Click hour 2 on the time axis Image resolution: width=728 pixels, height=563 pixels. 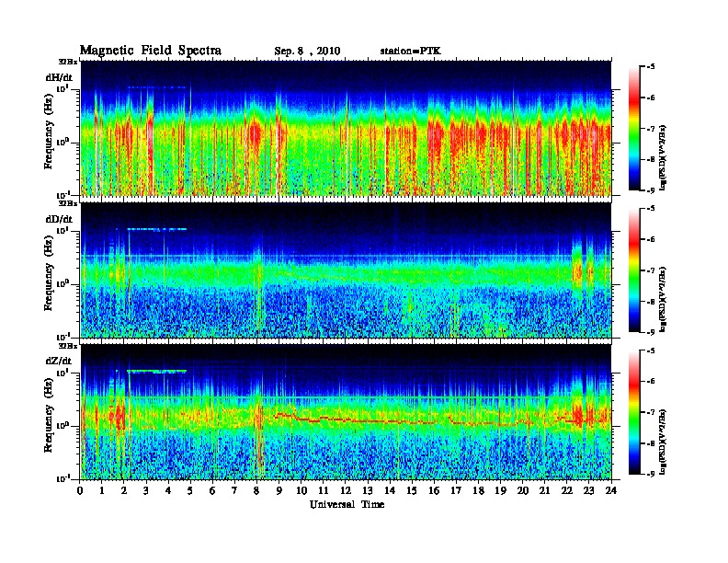(124, 490)
